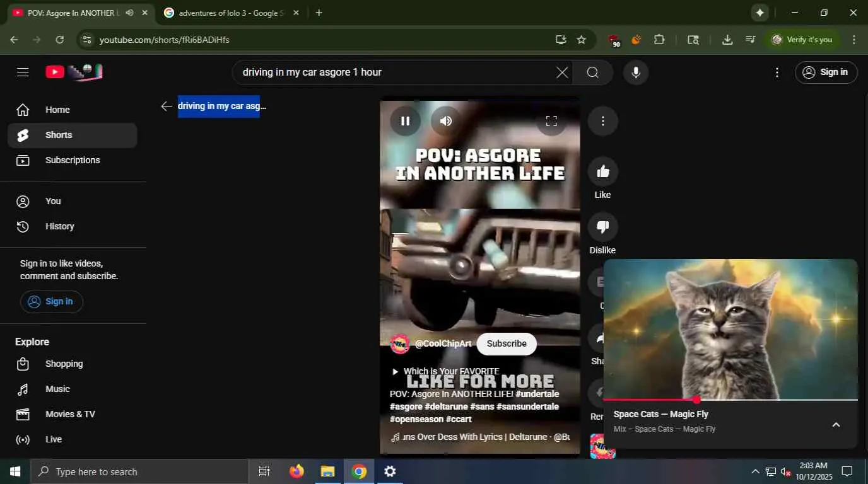Open Music under Explore
868x484 pixels.
click(72, 389)
